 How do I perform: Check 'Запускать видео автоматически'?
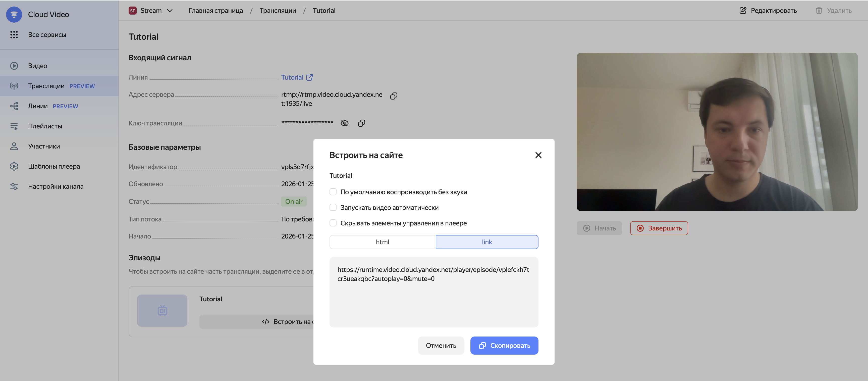pos(333,207)
